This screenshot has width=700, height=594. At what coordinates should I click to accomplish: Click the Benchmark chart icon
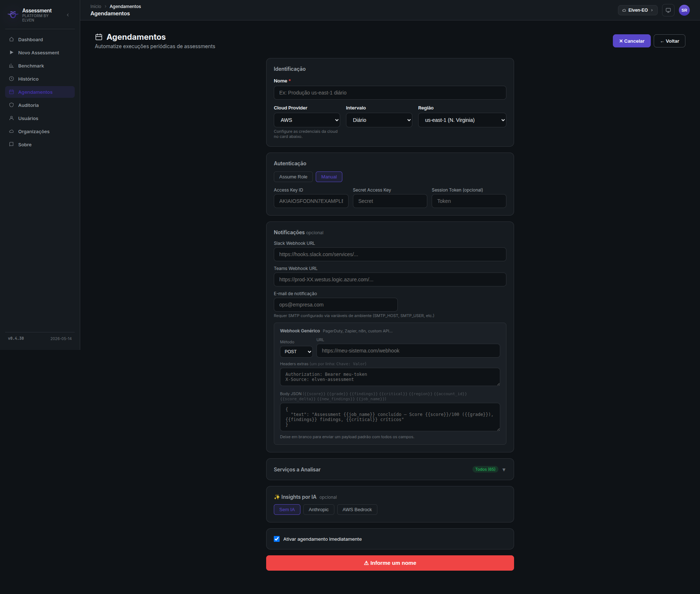[11, 66]
